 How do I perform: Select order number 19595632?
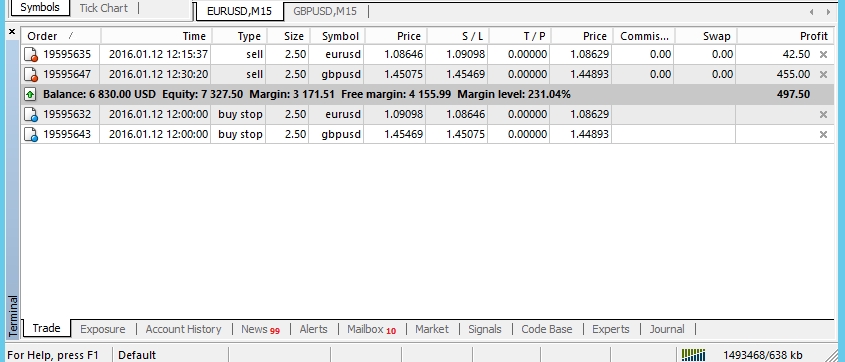click(x=67, y=114)
